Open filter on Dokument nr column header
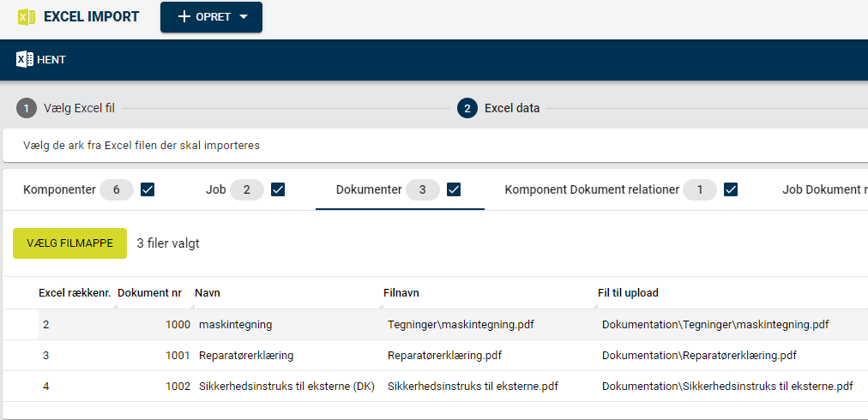Screen dimensions: 868x420 (x=190, y=305)
